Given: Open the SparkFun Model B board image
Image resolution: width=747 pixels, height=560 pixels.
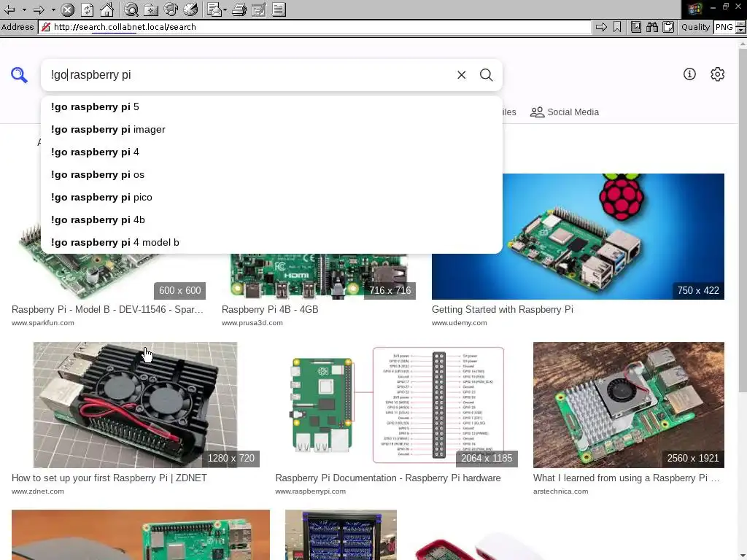Looking at the screenshot, I should [x=109, y=276].
